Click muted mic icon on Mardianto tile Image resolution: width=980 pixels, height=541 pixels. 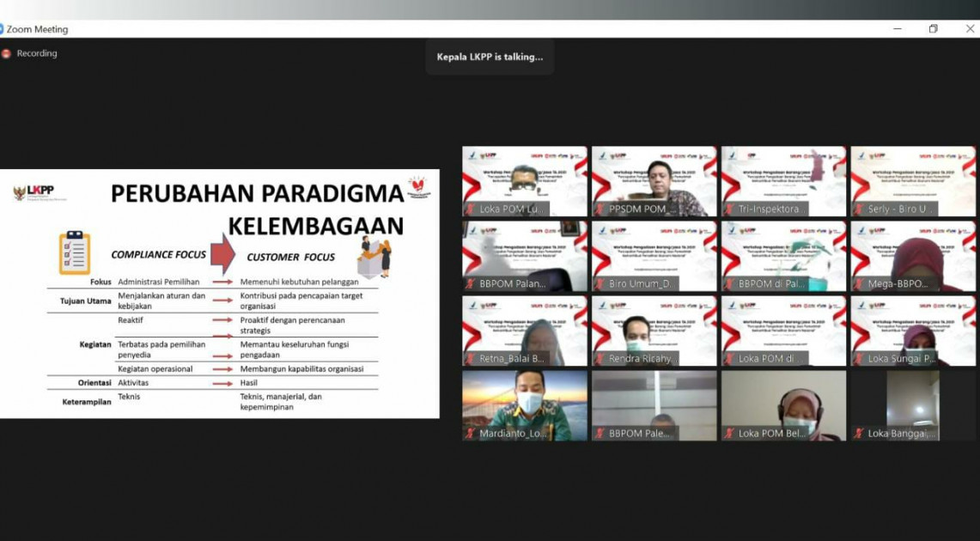(471, 434)
